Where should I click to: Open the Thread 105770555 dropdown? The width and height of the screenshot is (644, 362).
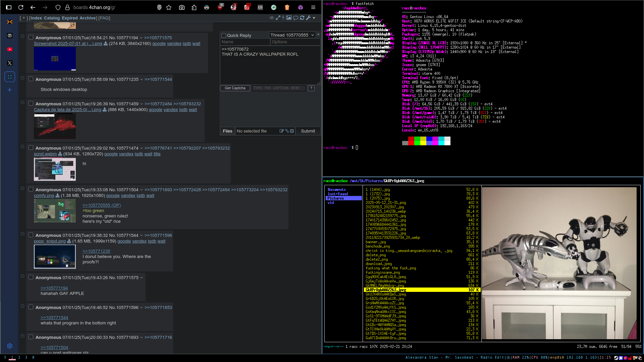click(292, 35)
